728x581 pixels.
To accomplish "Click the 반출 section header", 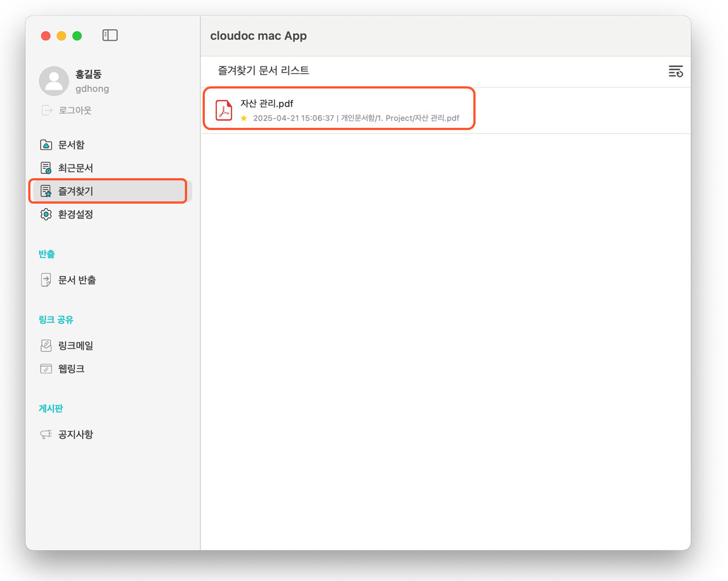I will click(x=47, y=254).
